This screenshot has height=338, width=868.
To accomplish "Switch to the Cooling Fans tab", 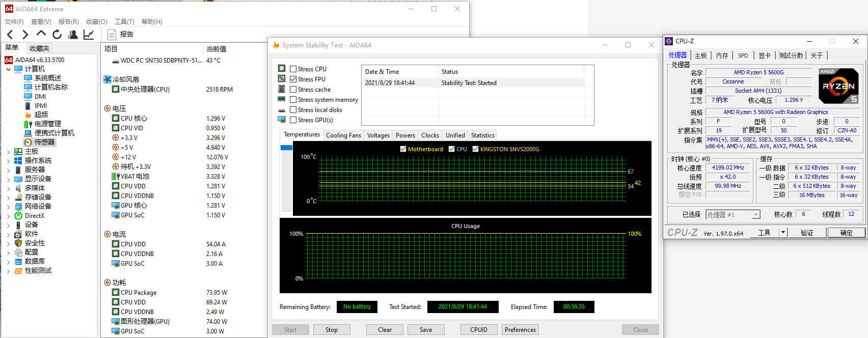I will (x=343, y=135).
